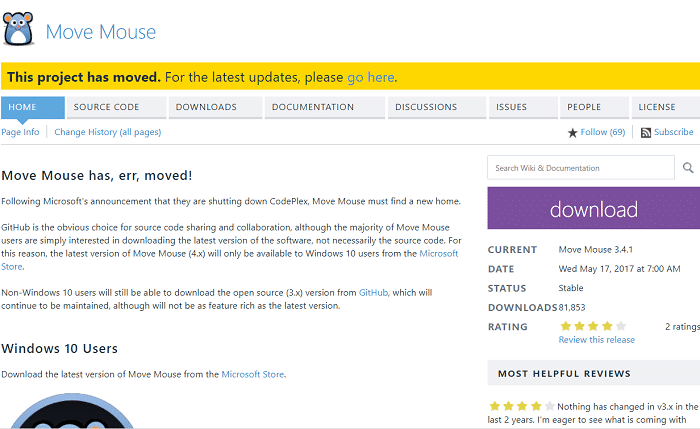
Task: Open the Move Mouse title link
Action: click(x=101, y=32)
